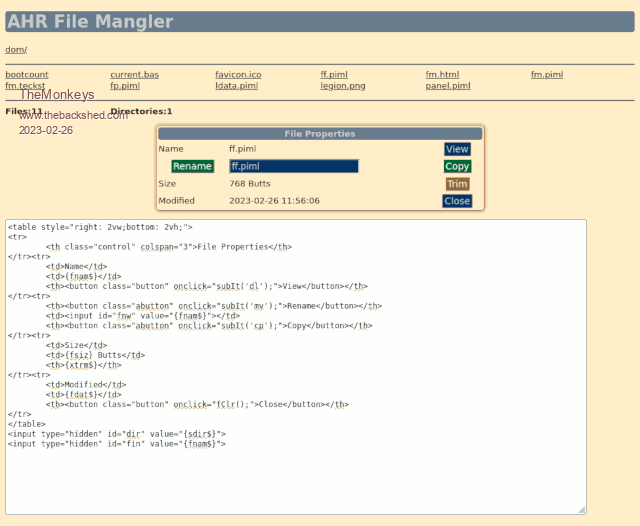Open the bootcount file
The image size is (640, 526).
[x=26, y=75]
